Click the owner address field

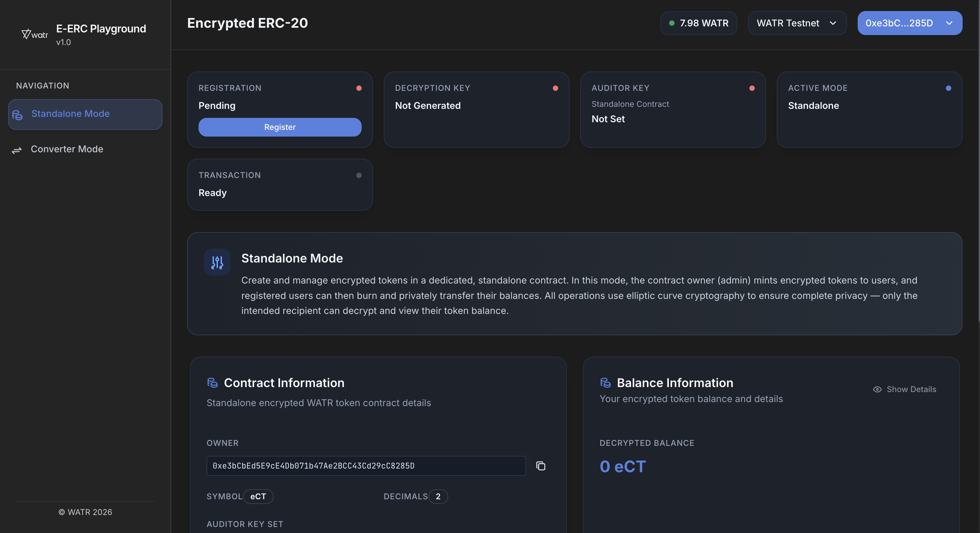[365, 466]
